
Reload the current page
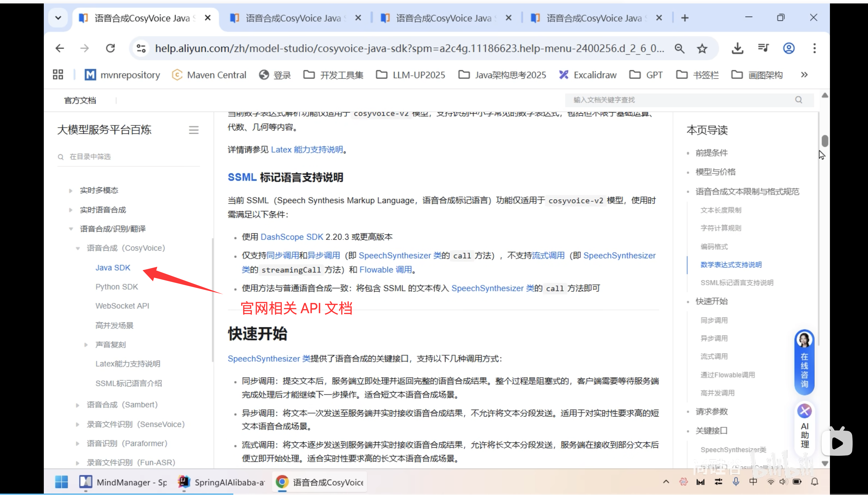tap(110, 48)
